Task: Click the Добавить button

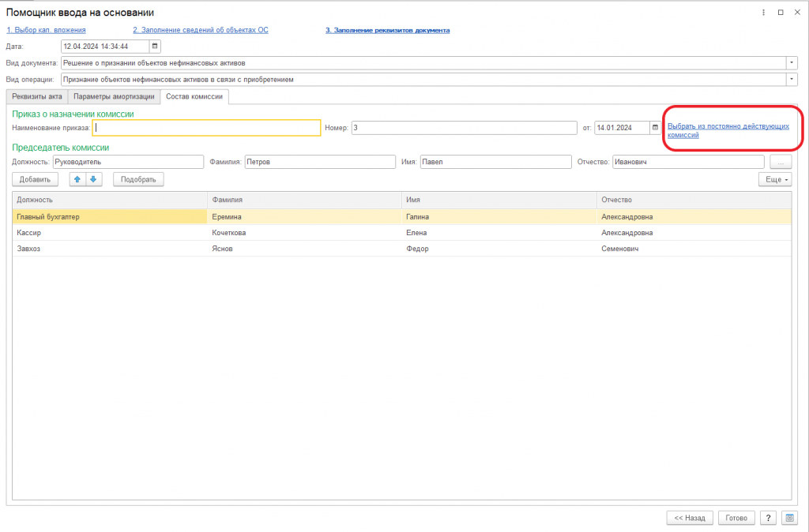Action: [x=35, y=179]
